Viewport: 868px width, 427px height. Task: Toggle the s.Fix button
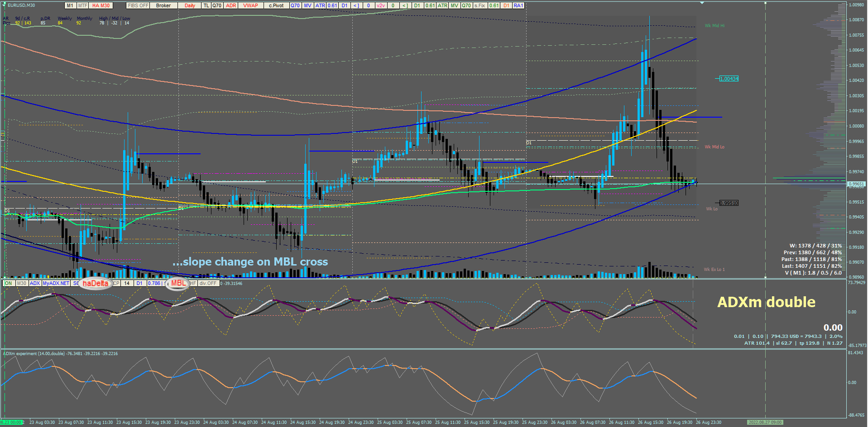pyautogui.click(x=480, y=5)
